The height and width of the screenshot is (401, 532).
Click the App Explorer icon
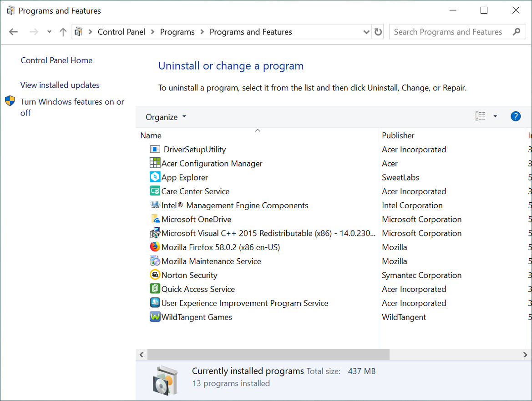(155, 177)
